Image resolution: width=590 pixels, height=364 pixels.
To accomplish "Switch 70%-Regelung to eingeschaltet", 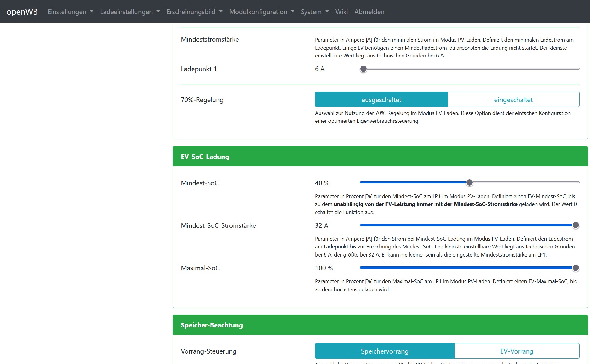I will pyautogui.click(x=513, y=100).
